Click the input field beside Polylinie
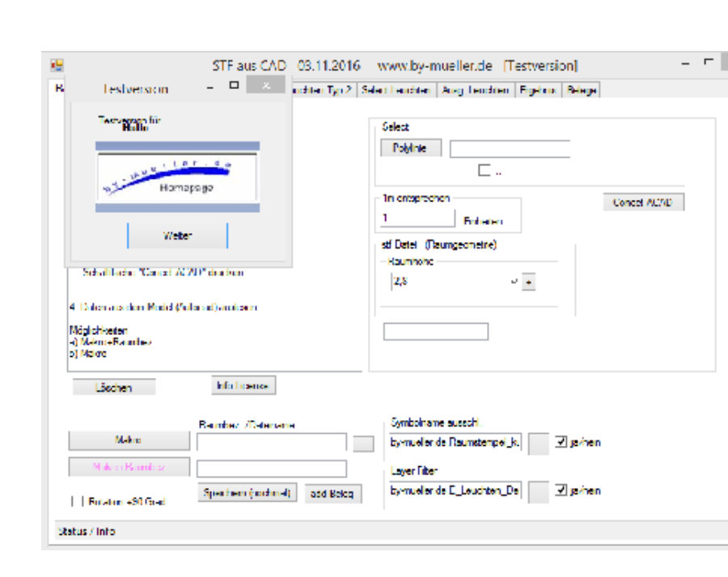Image resolution: width=728 pixels, height=577 pixels. point(510,149)
